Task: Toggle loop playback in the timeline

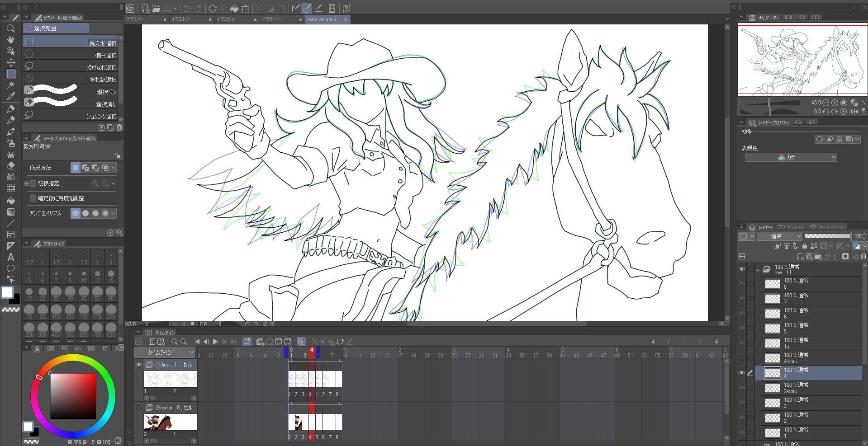Action: pyautogui.click(x=247, y=342)
